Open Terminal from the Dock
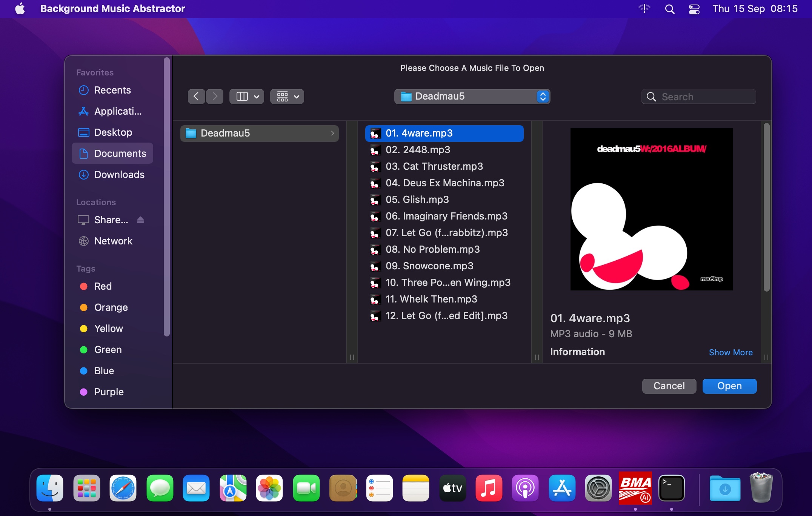Viewport: 812px width, 516px height. click(672, 488)
